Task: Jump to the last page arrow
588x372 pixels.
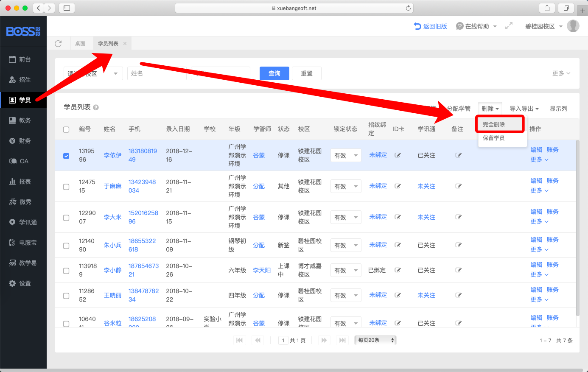Action: point(342,340)
